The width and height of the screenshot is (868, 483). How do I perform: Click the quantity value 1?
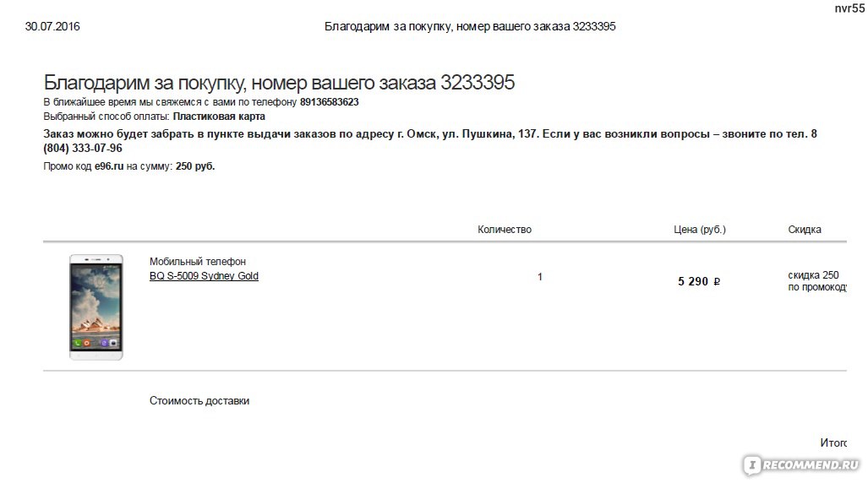coord(540,277)
